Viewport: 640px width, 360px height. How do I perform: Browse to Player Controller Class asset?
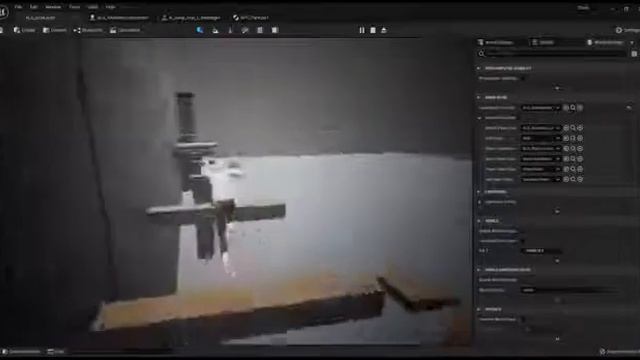[x=573, y=149]
